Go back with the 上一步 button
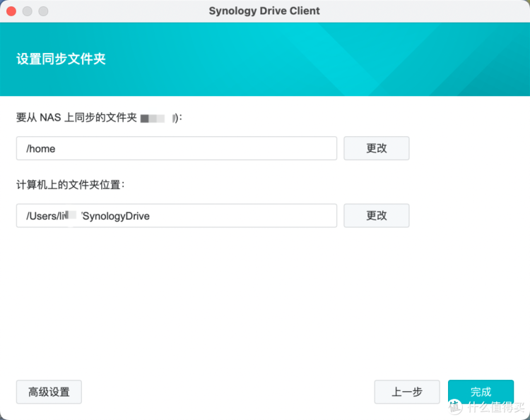Viewport: 530px width, 420px height. 407,392
